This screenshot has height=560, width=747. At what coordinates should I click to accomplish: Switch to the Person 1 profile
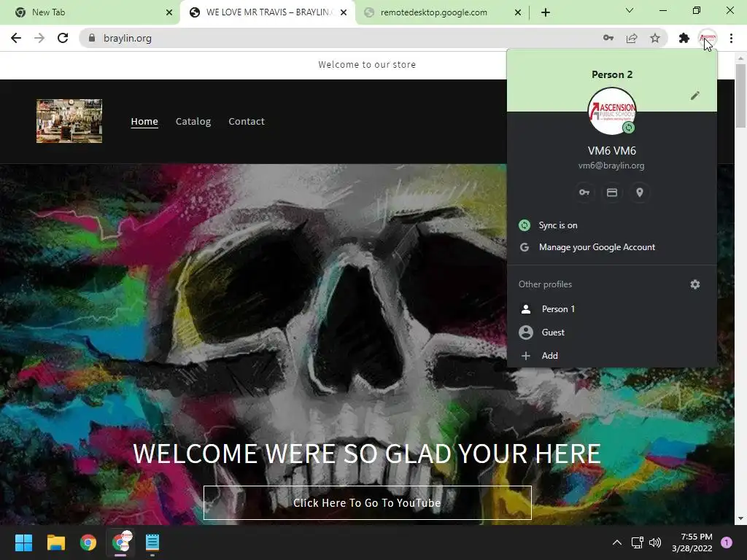click(x=612, y=309)
